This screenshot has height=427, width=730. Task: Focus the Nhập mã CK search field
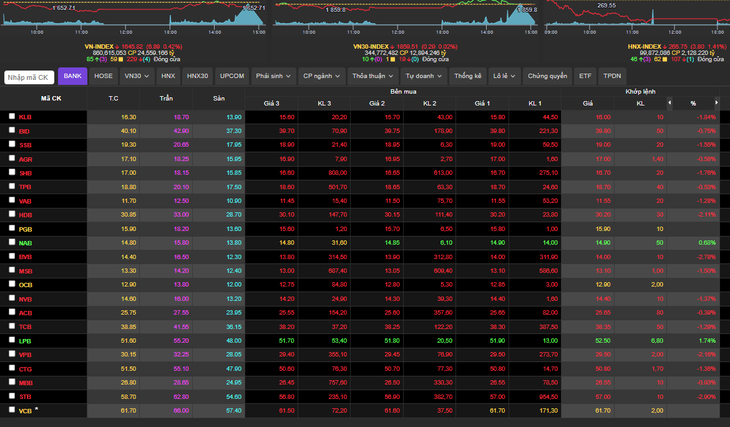pyautogui.click(x=29, y=77)
